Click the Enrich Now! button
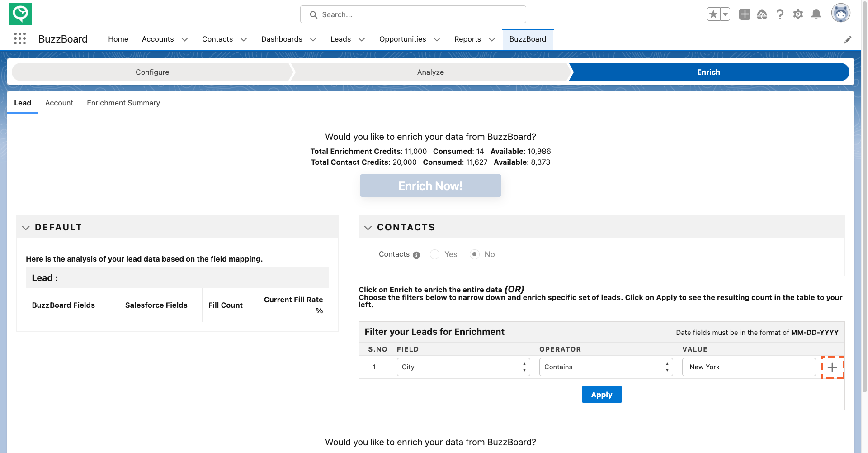868x453 pixels. coord(430,186)
